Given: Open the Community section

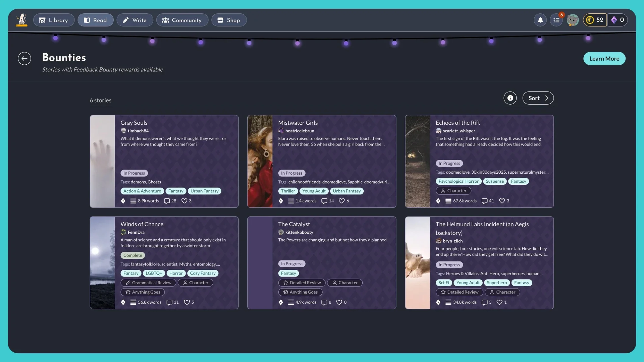Looking at the screenshot, I should point(182,20).
